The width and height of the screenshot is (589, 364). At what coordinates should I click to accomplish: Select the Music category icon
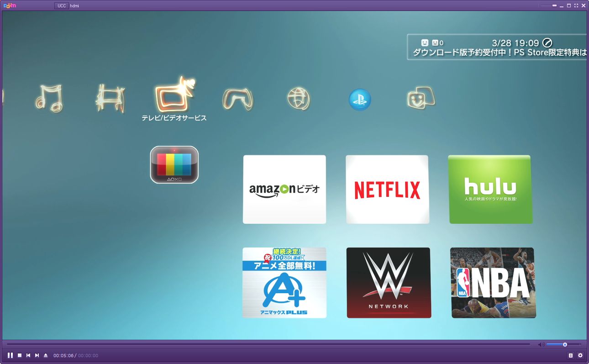(x=49, y=98)
